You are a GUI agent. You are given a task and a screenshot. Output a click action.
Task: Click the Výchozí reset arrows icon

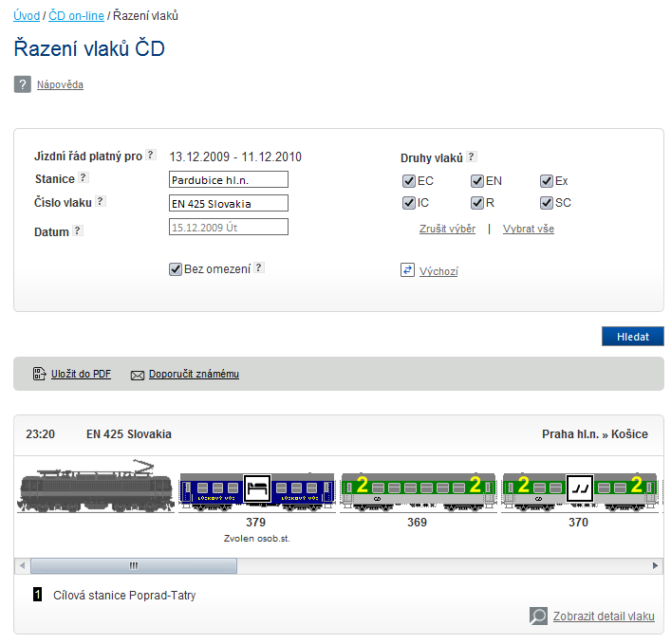(x=408, y=270)
